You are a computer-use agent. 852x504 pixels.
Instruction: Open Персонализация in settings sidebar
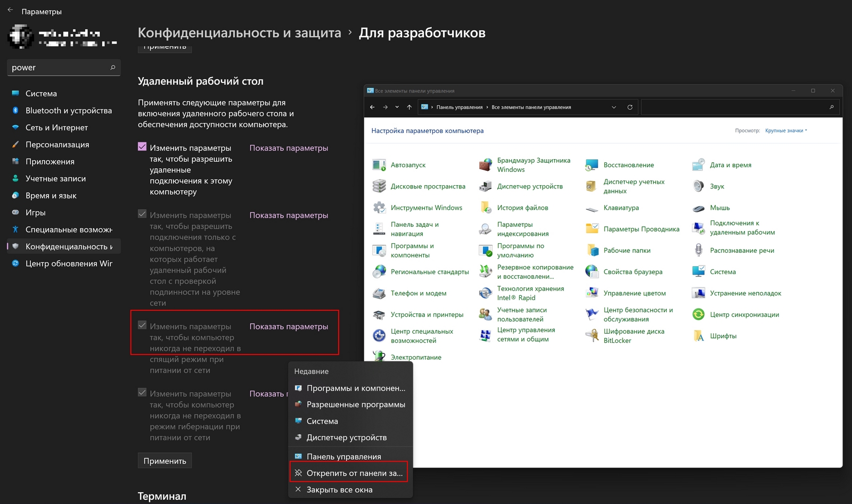63,145
